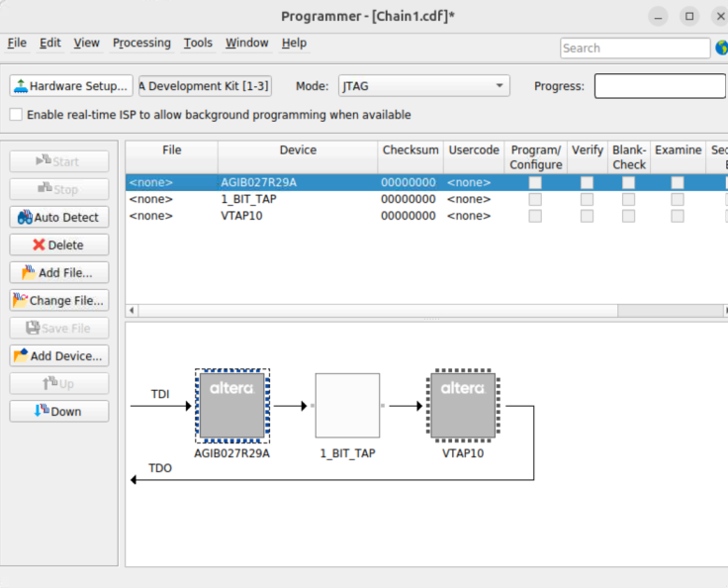Open the Help menu
This screenshot has height=588, width=728.
pos(294,43)
